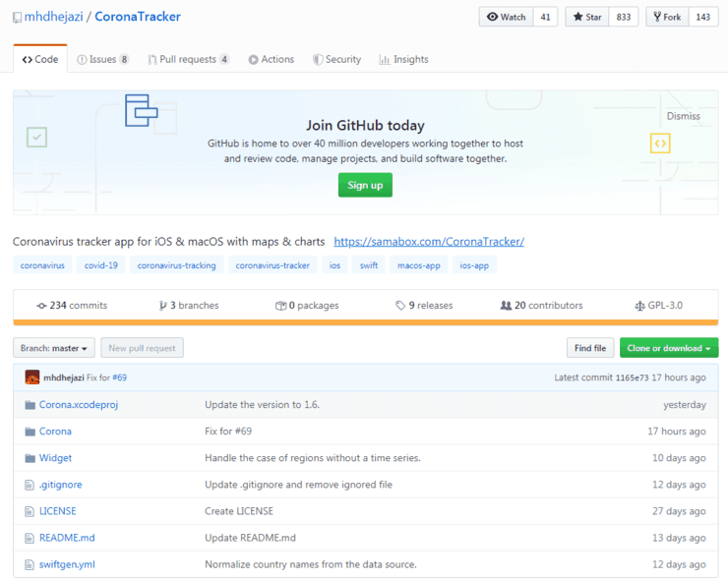Screen dimensions: 728x580
Task: Click the commits history icon
Action: click(41, 306)
